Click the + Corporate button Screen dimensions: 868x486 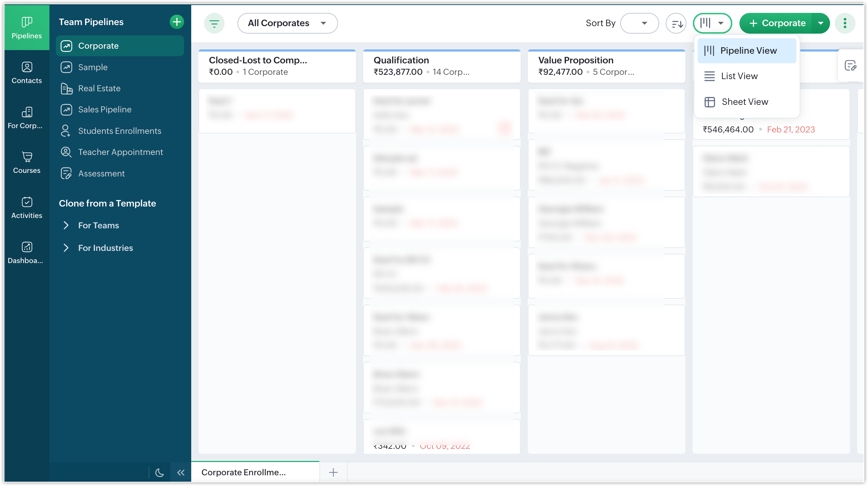(x=776, y=23)
